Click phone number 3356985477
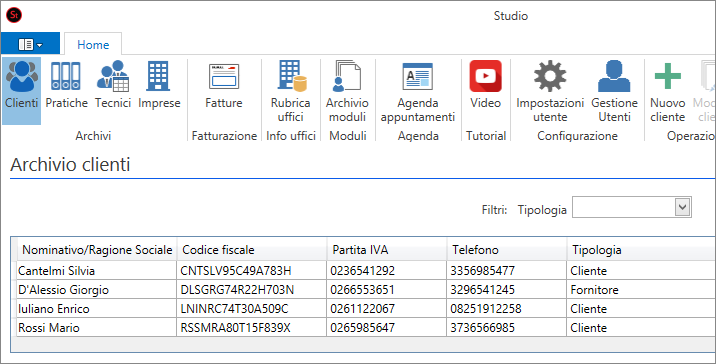 (x=483, y=271)
